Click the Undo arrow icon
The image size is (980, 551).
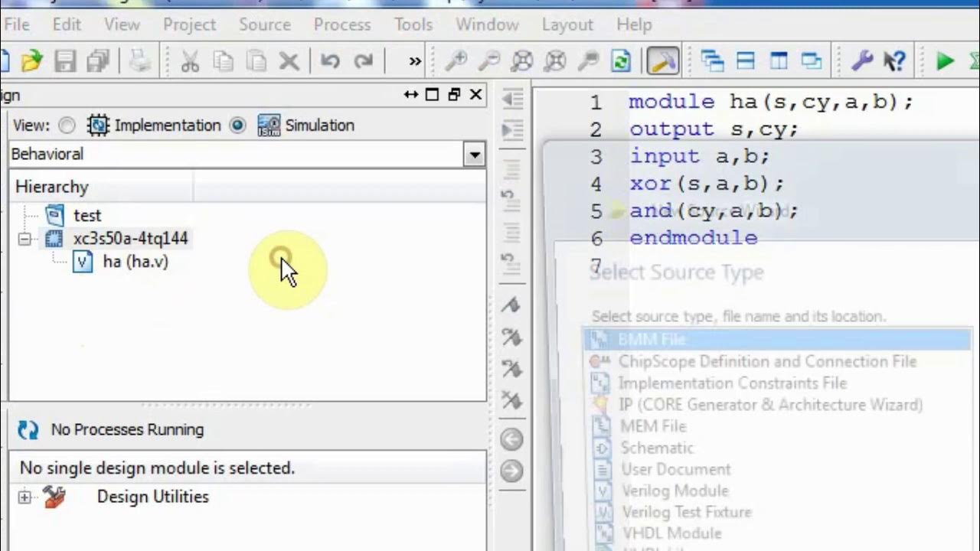[x=331, y=61]
